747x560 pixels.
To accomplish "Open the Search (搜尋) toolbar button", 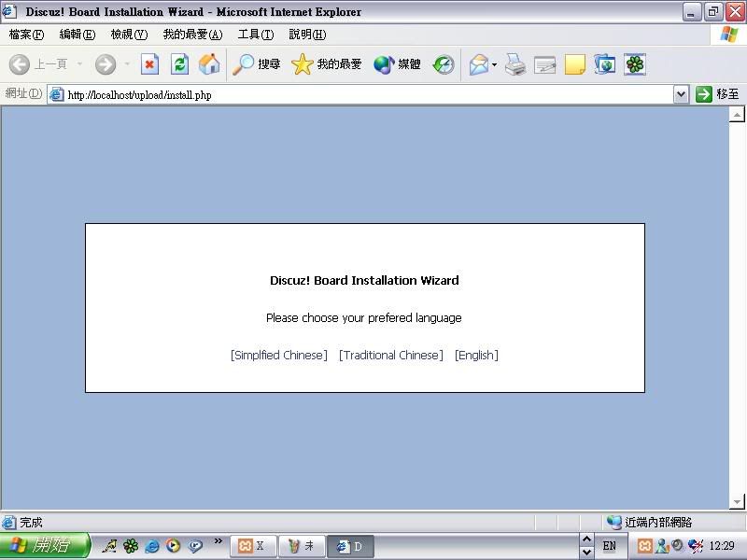I will 257,64.
